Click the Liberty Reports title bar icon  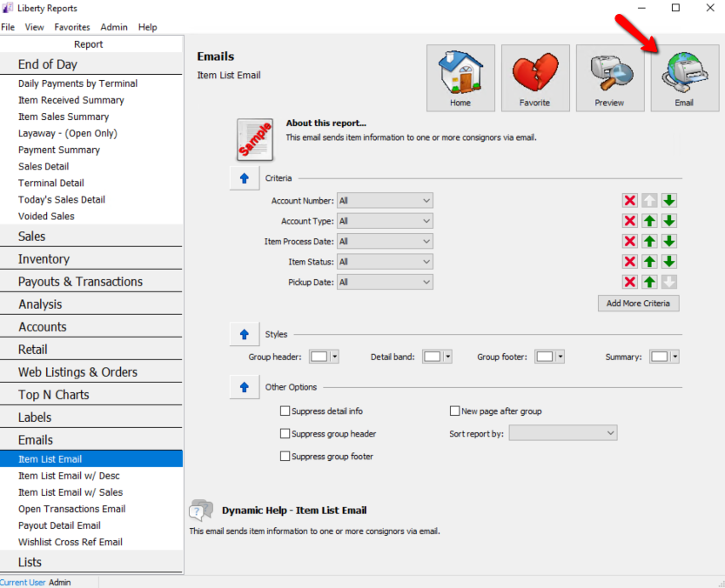click(8, 8)
